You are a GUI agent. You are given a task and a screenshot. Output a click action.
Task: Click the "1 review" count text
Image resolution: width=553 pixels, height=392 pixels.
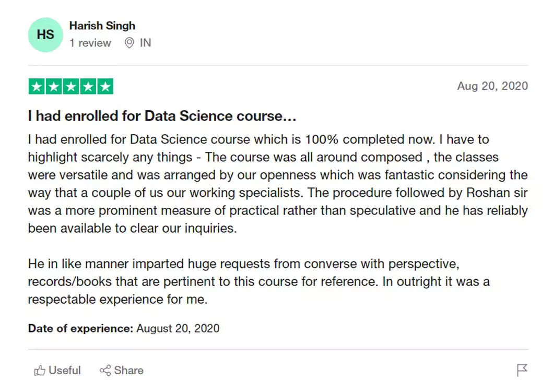click(x=90, y=43)
